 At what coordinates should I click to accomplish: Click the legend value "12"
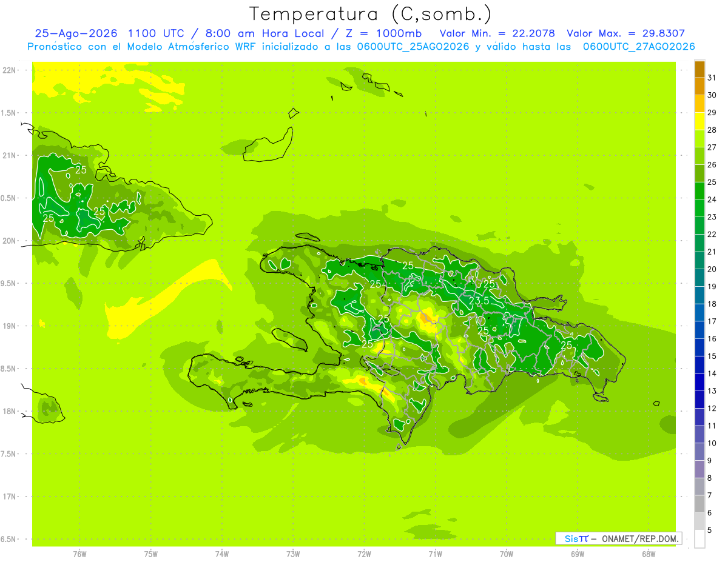[x=712, y=408]
